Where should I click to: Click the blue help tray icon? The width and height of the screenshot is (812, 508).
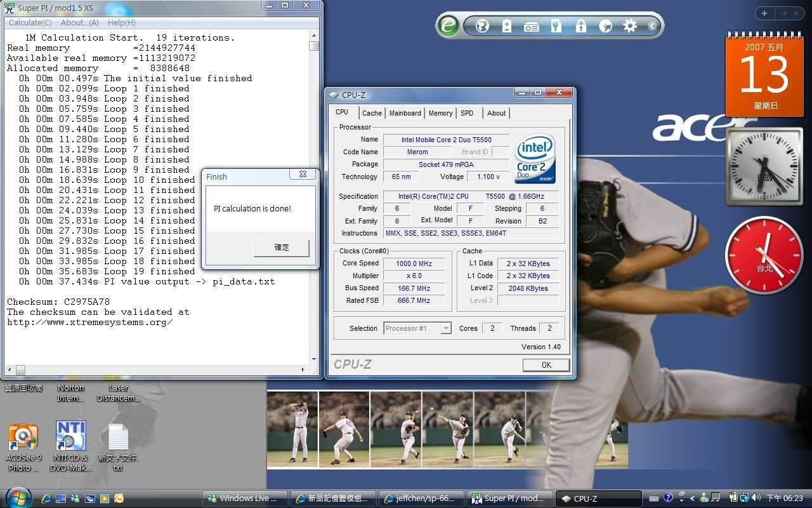(668, 498)
